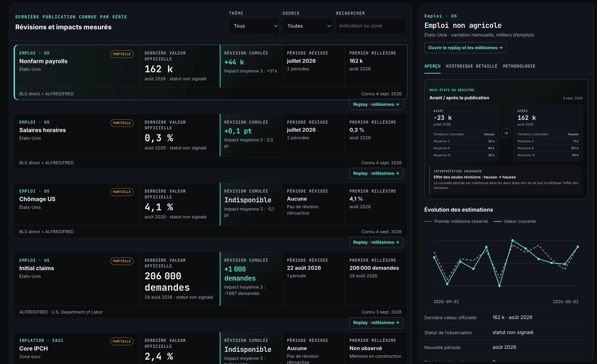Click the '2025-09-01' chart axis label

pos(446,302)
